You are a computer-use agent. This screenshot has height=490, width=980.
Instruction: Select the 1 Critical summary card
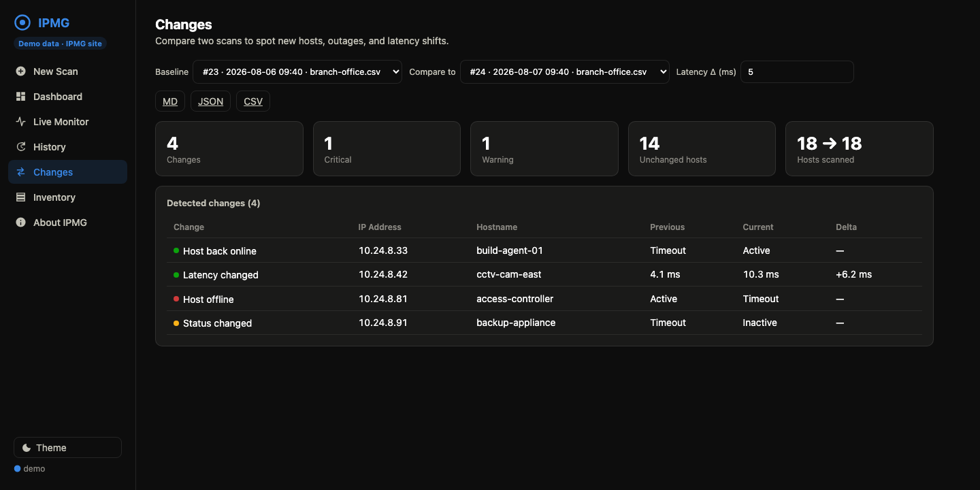387,149
